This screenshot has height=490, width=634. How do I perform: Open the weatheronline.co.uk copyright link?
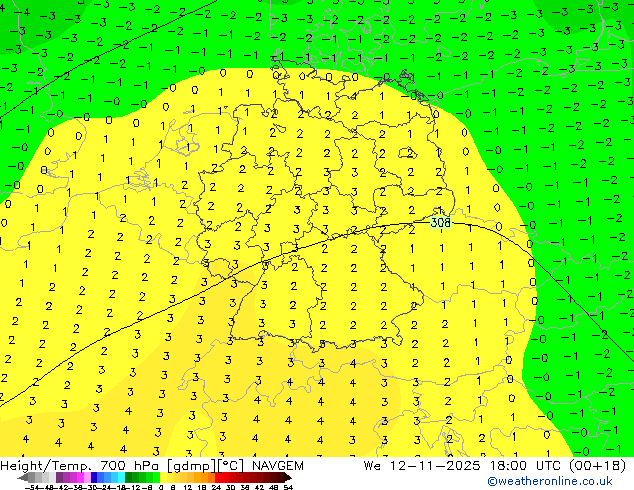click(549, 481)
